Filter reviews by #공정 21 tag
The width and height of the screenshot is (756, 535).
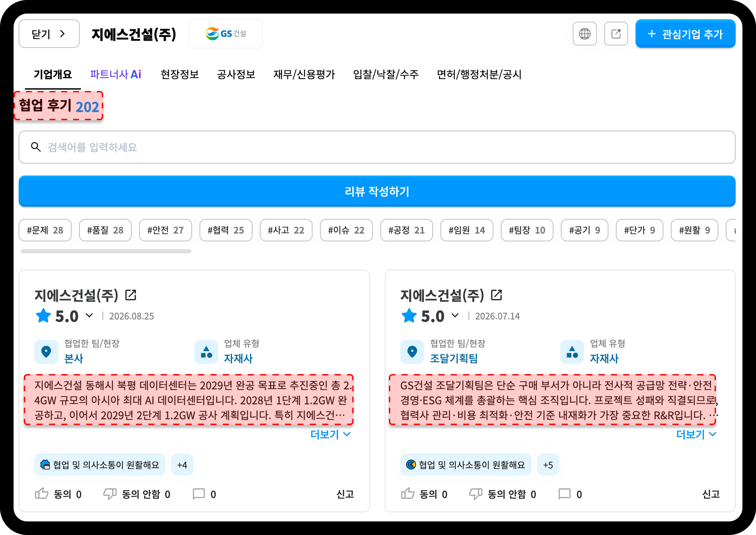click(407, 230)
